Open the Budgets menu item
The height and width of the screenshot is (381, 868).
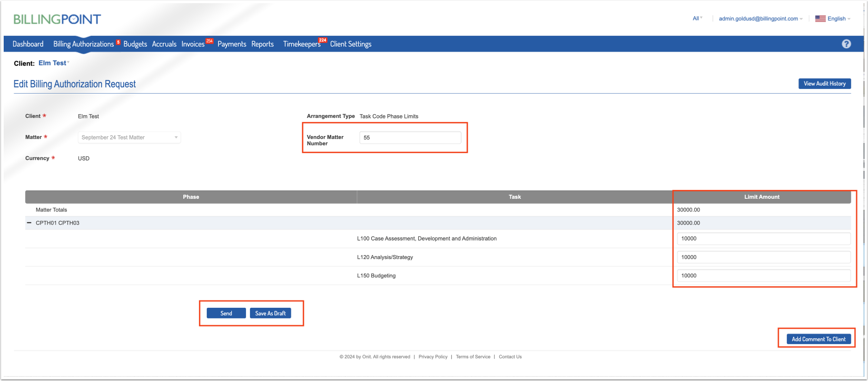135,44
